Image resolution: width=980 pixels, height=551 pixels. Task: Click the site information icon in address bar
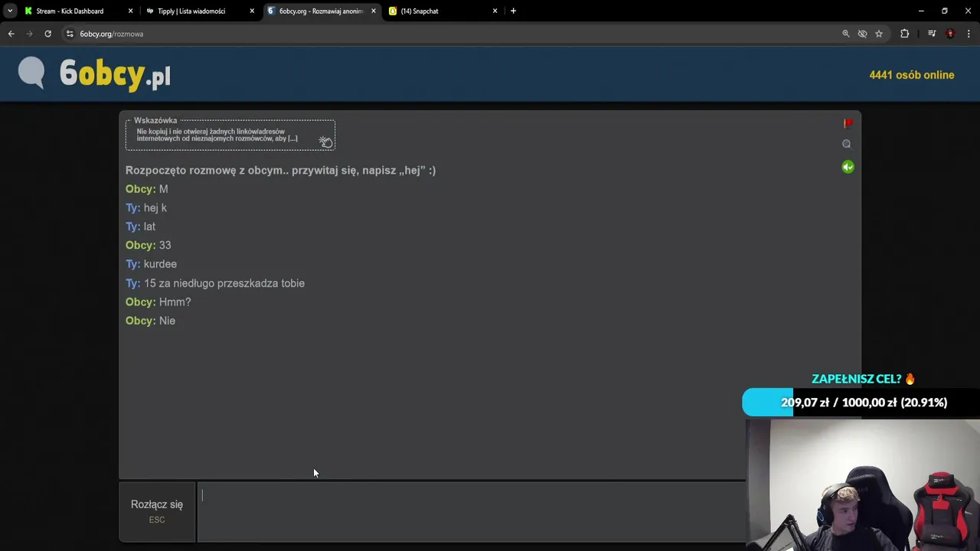(70, 34)
